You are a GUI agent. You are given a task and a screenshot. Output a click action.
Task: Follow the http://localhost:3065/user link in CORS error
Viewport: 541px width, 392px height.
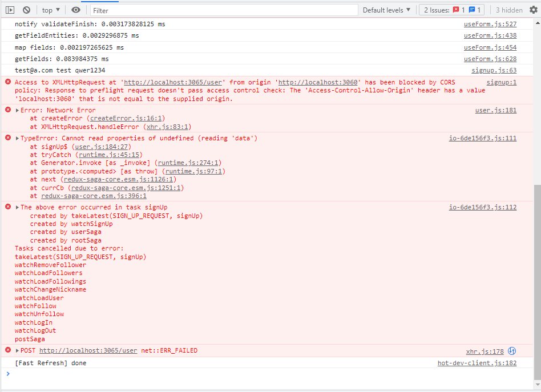(x=173, y=82)
